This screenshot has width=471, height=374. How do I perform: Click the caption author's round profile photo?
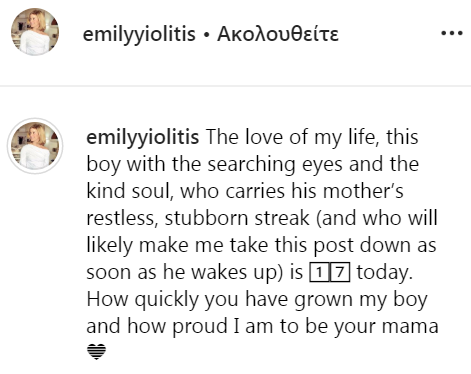tap(35, 146)
